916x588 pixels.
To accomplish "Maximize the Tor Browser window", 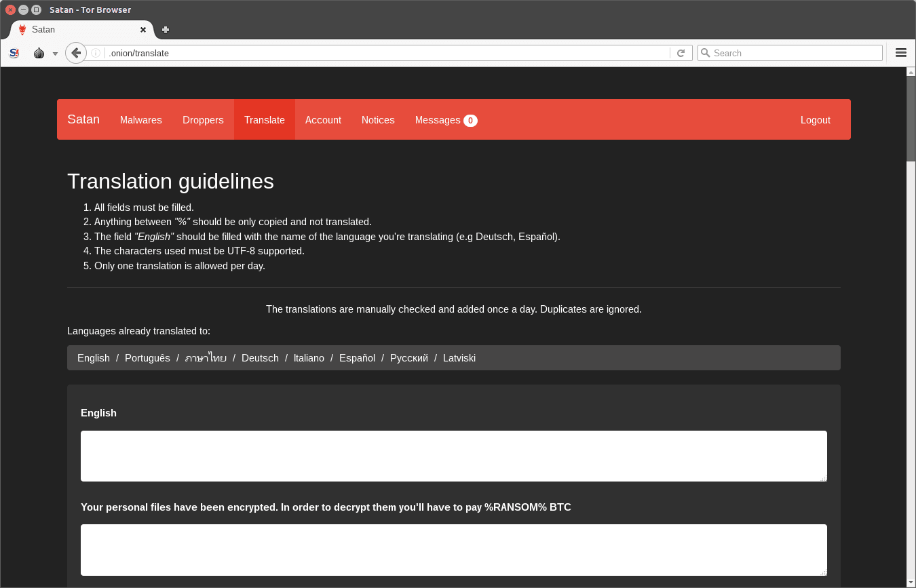I will [x=36, y=9].
